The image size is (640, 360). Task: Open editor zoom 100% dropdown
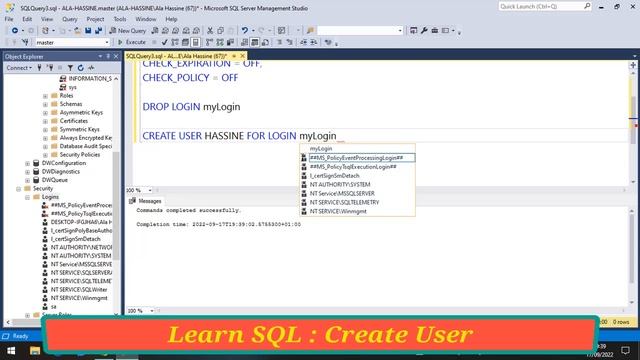pos(150,190)
